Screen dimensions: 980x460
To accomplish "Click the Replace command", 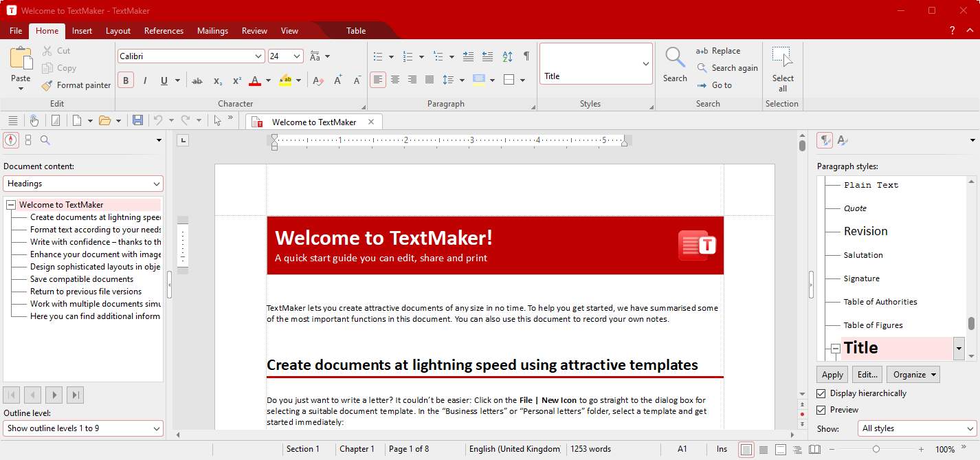I will click(718, 51).
